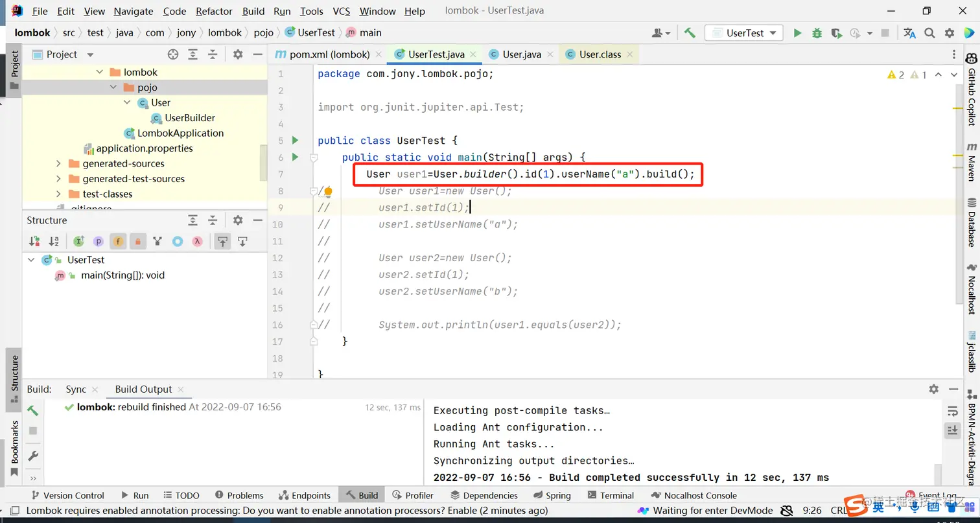Collapse the User class node
Viewport: 980px width, 523px height.
pos(127,102)
